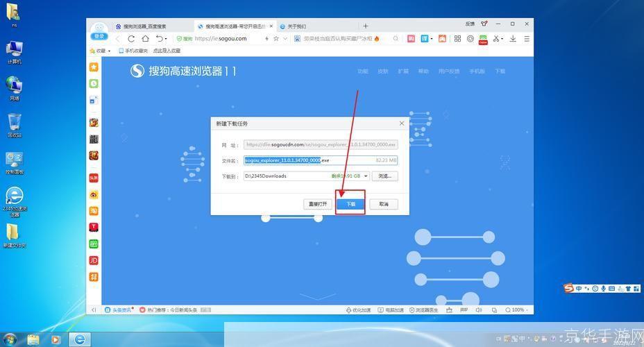
Task: Click the blue 译 translate toolbar icon
Action: (x=424, y=39)
